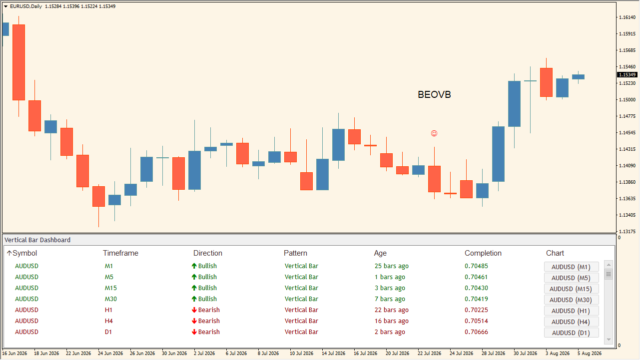The image size is (640, 360).
Task: Open the AUDUSD (M15) chart button
Action: pos(571,289)
